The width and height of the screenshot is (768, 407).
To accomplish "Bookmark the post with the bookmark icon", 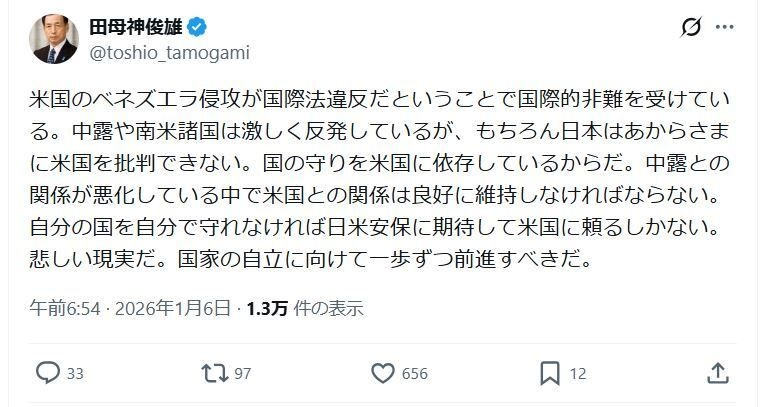I will coord(549,373).
